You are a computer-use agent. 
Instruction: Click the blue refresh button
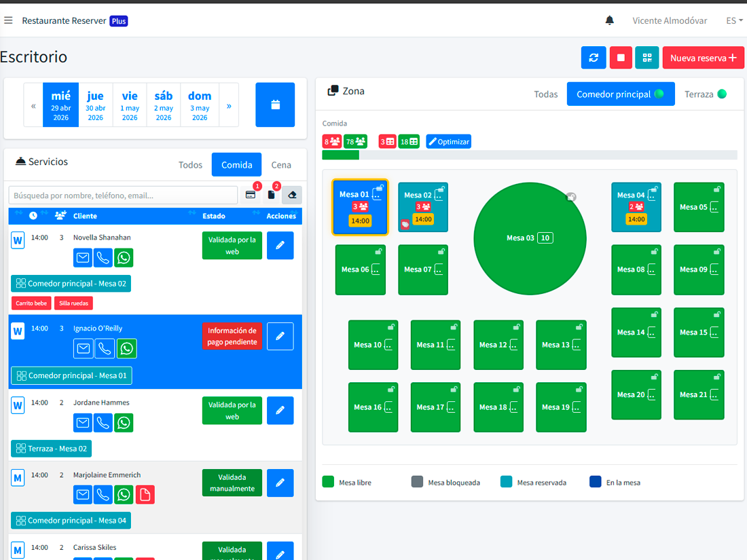coord(594,58)
